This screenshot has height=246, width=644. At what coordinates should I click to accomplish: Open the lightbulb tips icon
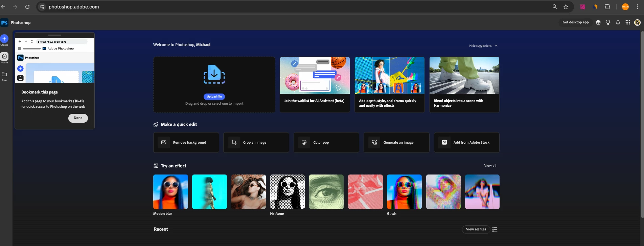(x=608, y=22)
